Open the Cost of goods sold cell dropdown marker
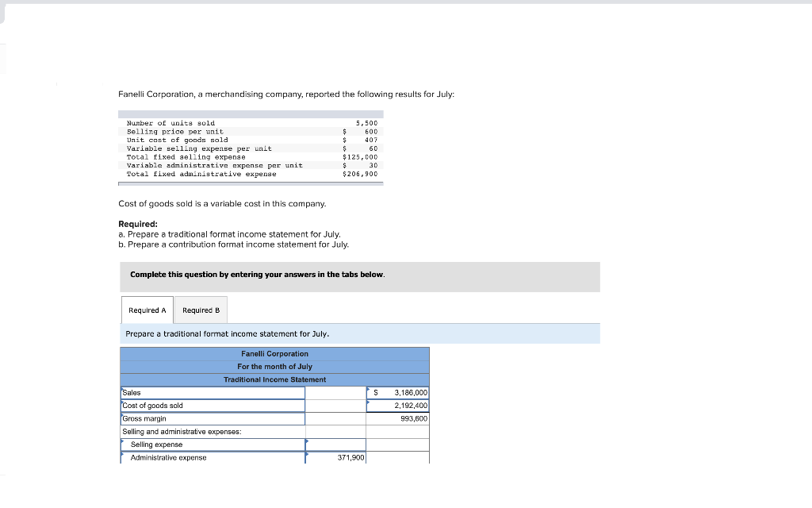Viewport: 812px width, 508px height. [x=366, y=402]
